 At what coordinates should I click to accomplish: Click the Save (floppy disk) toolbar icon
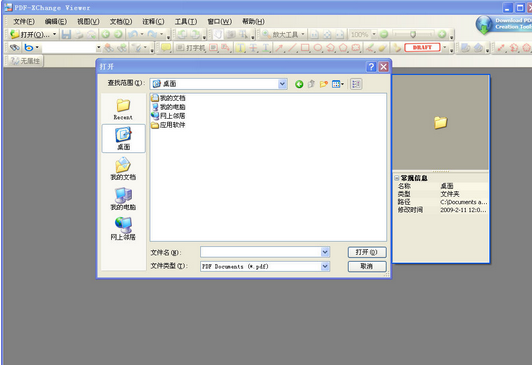point(66,34)
